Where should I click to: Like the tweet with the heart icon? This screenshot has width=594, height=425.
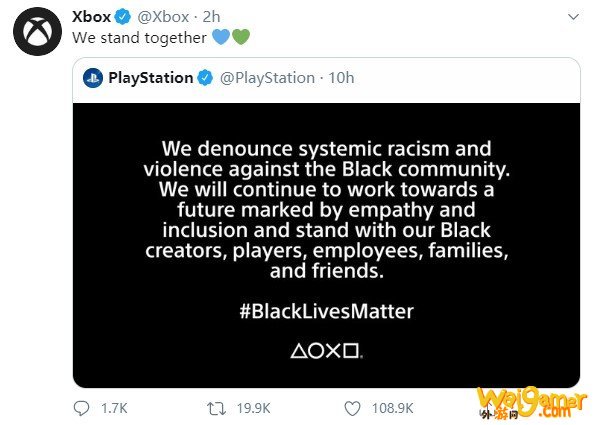pyautogui.click(x=352, y=409)
